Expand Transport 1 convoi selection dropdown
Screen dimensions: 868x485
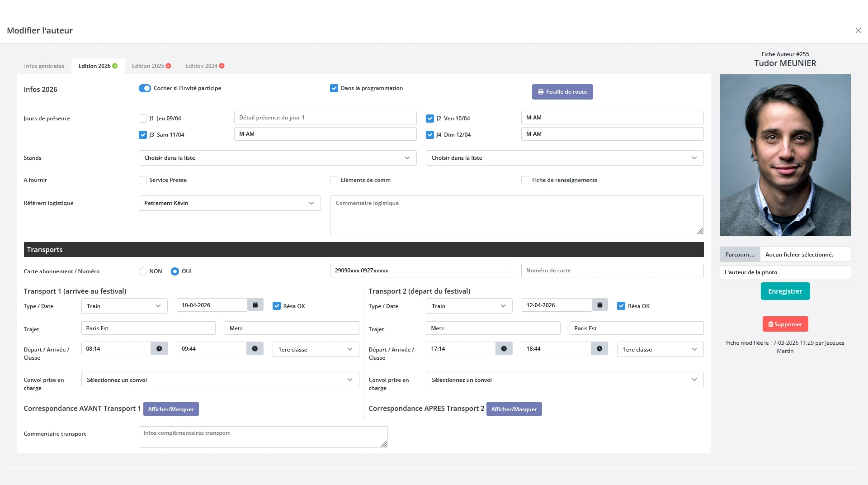point(220,380)
